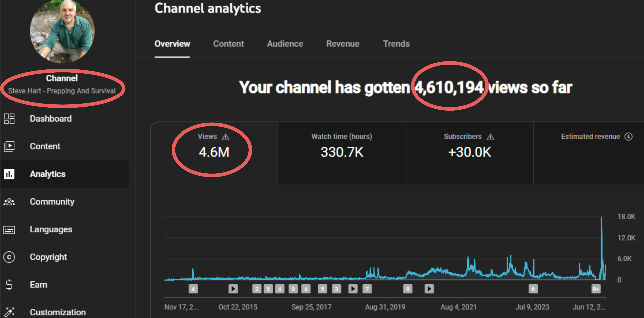Click the chart marker labeled 9+

(x=596, y=289)
